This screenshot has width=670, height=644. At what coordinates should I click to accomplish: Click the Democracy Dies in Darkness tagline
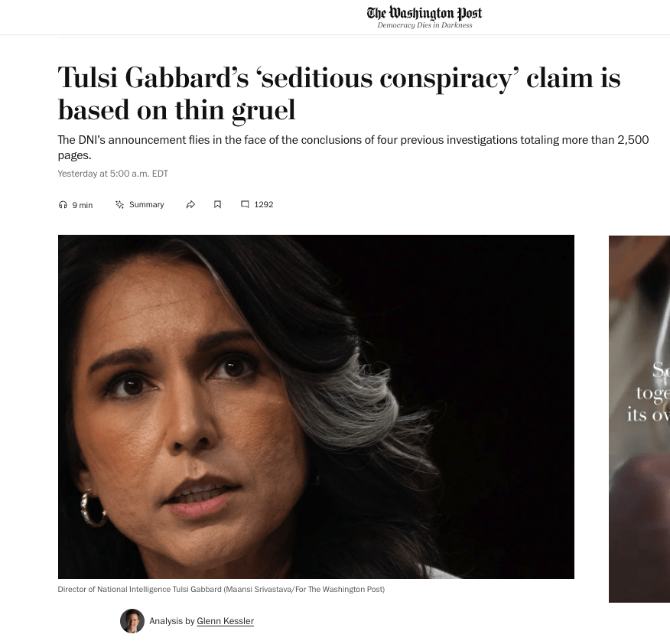point(424,25)
